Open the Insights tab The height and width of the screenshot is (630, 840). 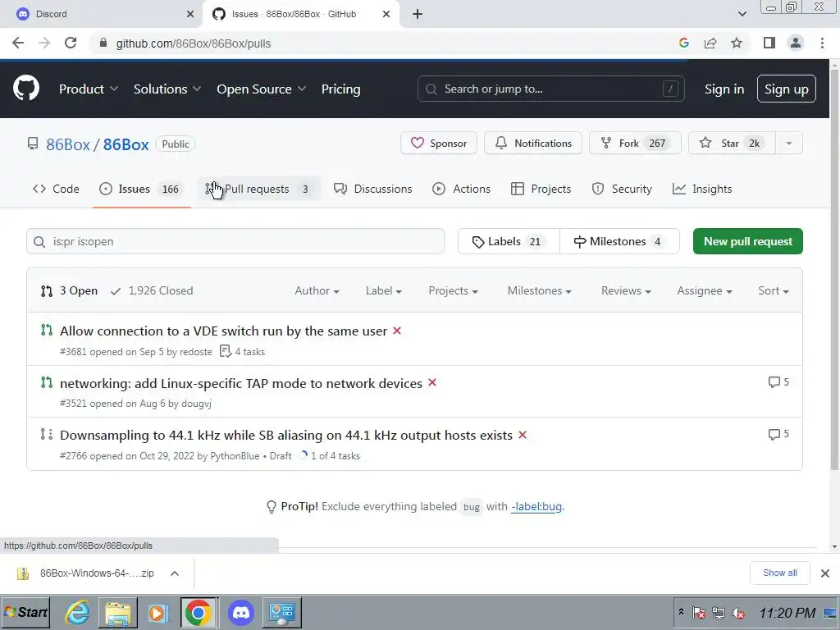click(x=702, y=189)
